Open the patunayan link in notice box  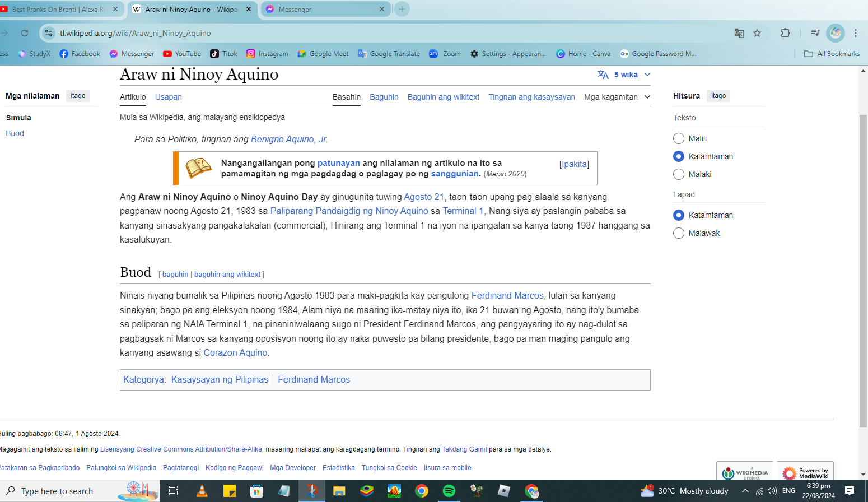tap(339, 163)
